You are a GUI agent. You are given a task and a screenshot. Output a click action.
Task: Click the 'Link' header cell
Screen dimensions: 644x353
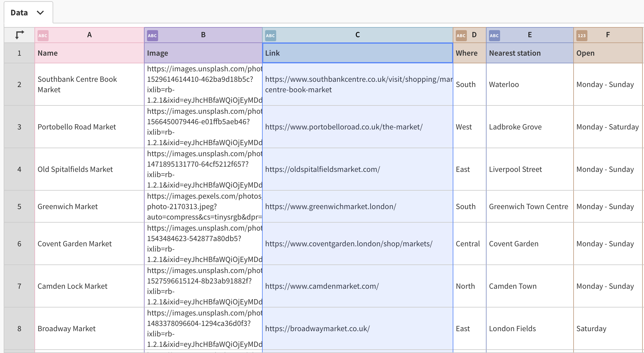click(x=358, y=53)
